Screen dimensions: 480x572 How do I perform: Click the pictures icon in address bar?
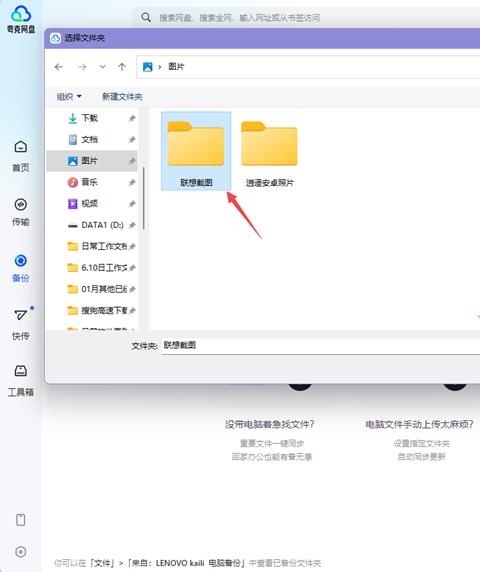(x=148, y=67)
